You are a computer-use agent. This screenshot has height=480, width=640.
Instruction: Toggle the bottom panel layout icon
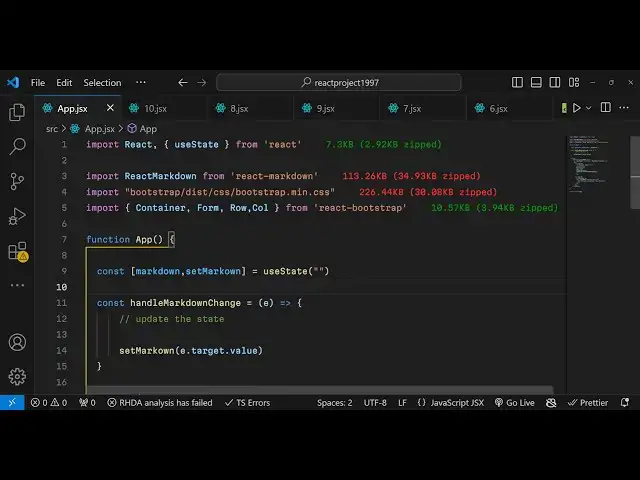point(536,82)
